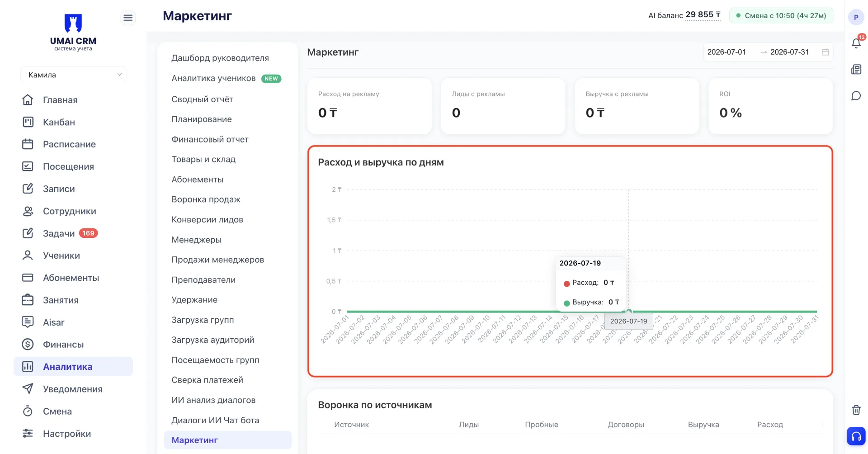Image resolution: width=868 pixels, height=454 pixels.
Task: Click the user avatar letter P
Action: click(x=856, y=17)
